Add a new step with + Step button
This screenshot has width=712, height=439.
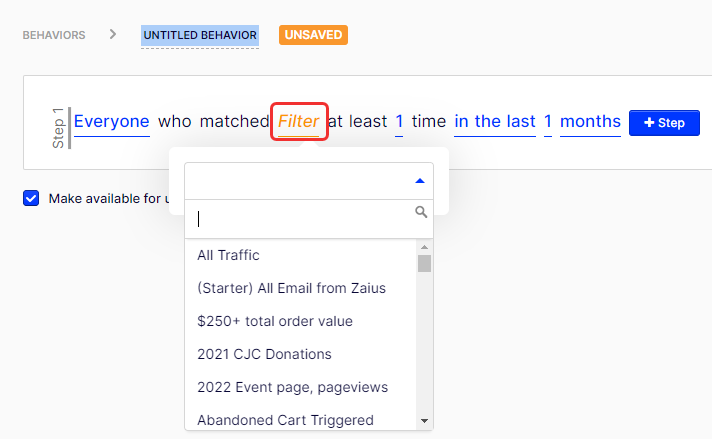(664, 123)
